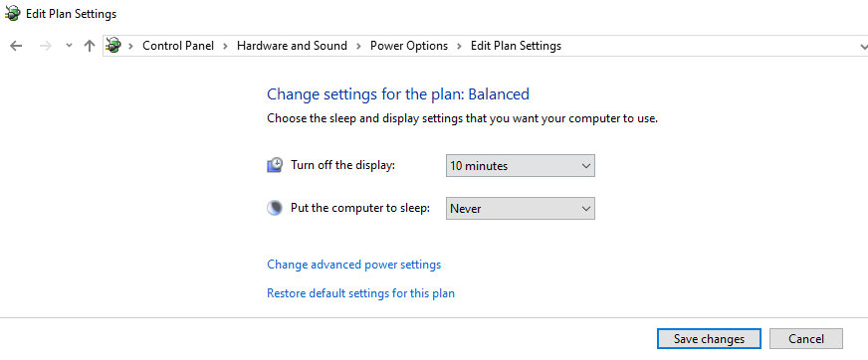Screen dimensions: 868x360
Task: Click the Cancel button
Action: (x=806, y=339)
